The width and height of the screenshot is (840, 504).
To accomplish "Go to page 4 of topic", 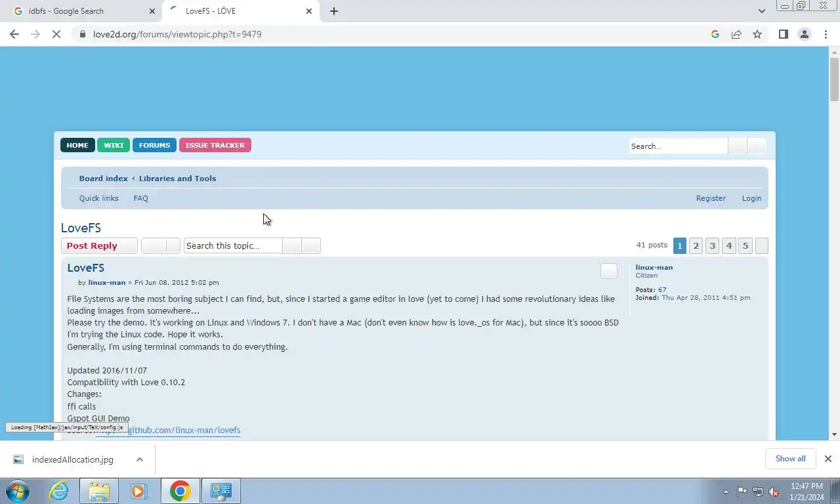I will click(729, 245).
